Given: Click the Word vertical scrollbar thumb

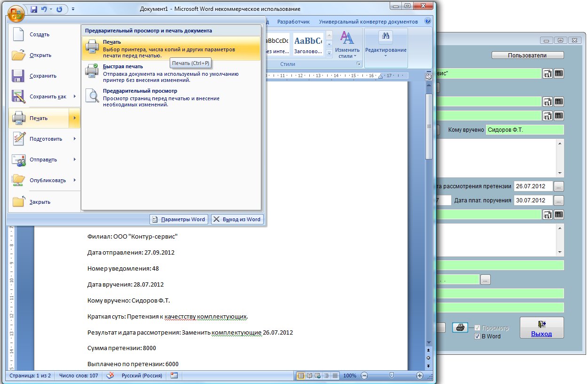Looking at the screenshot, I should 429,126.
